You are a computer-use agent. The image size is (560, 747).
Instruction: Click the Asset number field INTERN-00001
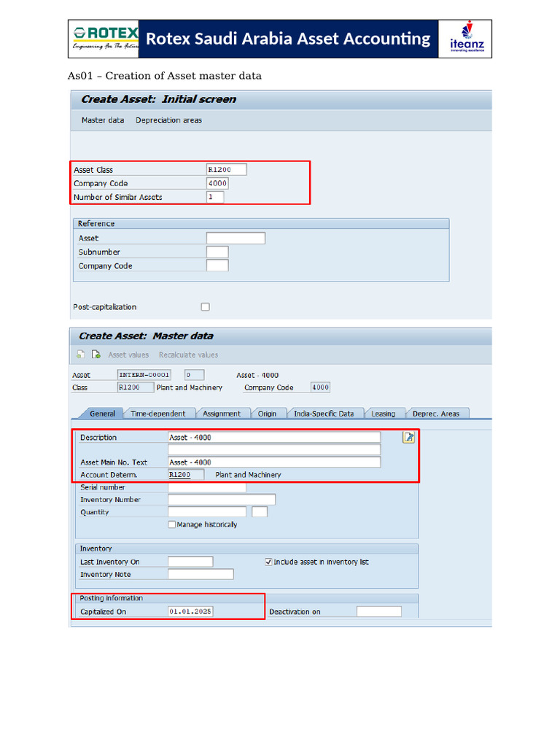pyautogui.click(x=144, y=375)
